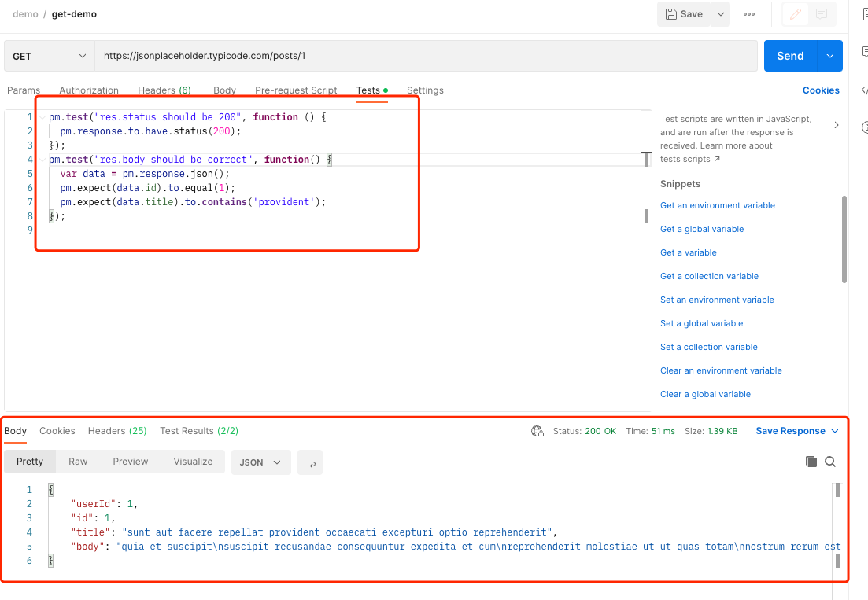Click the pencil edit icon
This screenshot has height=600, width=868.
coord(796,14)
